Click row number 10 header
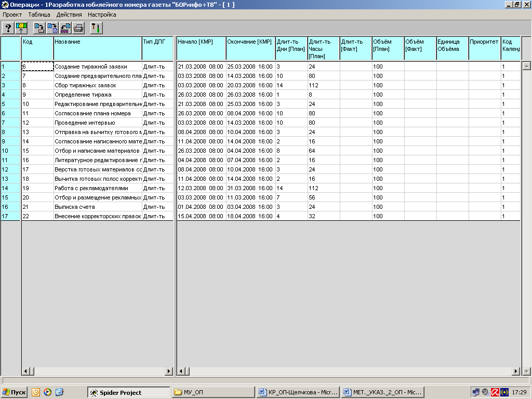 [x=10, y=151]
